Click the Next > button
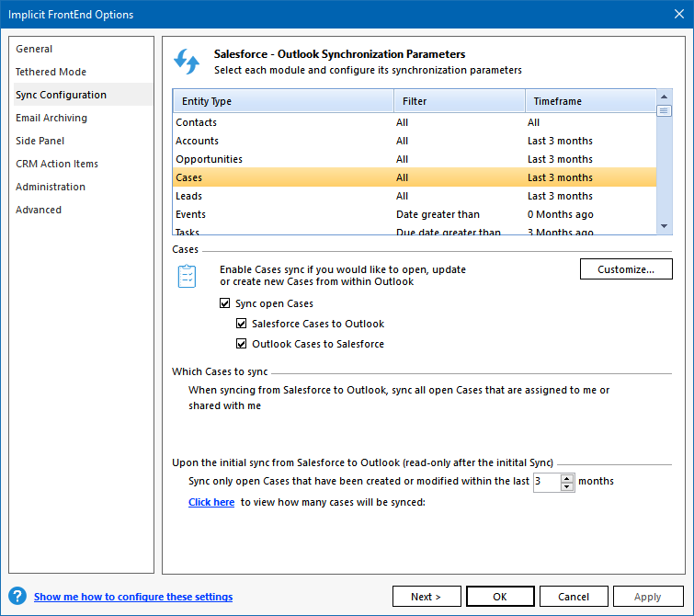Image resolution: width=694 pixels, height=616 pixels. [x=427, y=597]
